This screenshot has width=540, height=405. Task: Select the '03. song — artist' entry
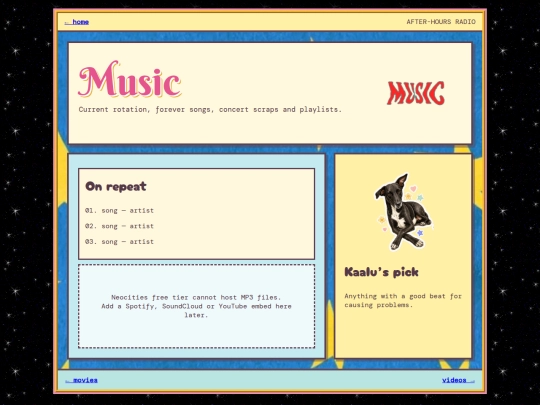[x=119, y=242]
